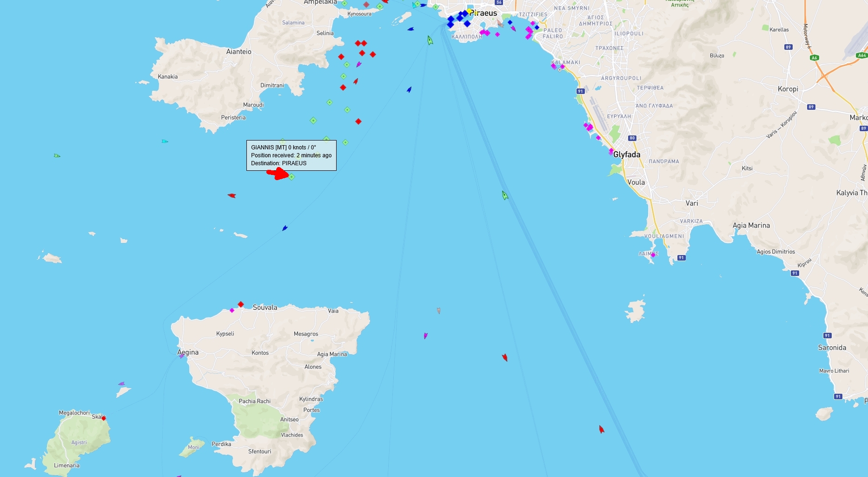Click the blue vessel near the small islets
The height and width of the screenshot is (477, 868).
(x=285, y=228)
